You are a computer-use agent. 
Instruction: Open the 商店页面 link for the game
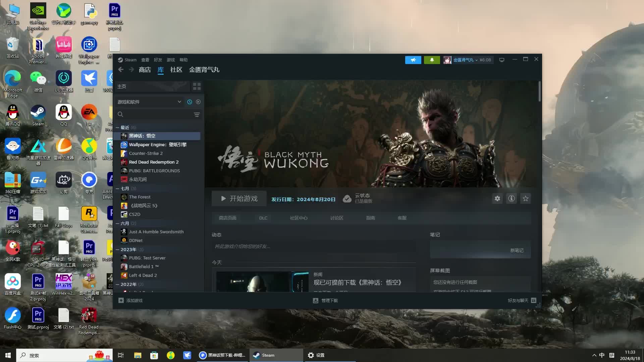227,218
